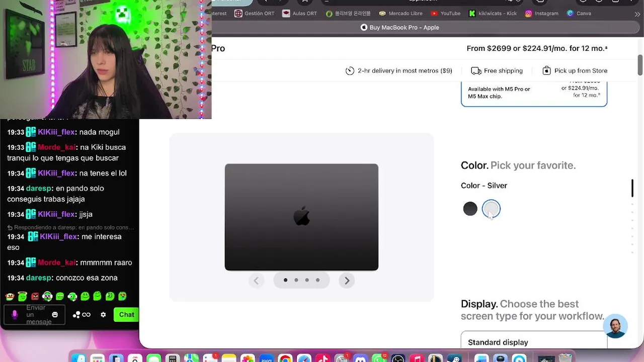The image size is (644, 362).
Task: Click the MacBook Pro product image
Action: (301, 217)
